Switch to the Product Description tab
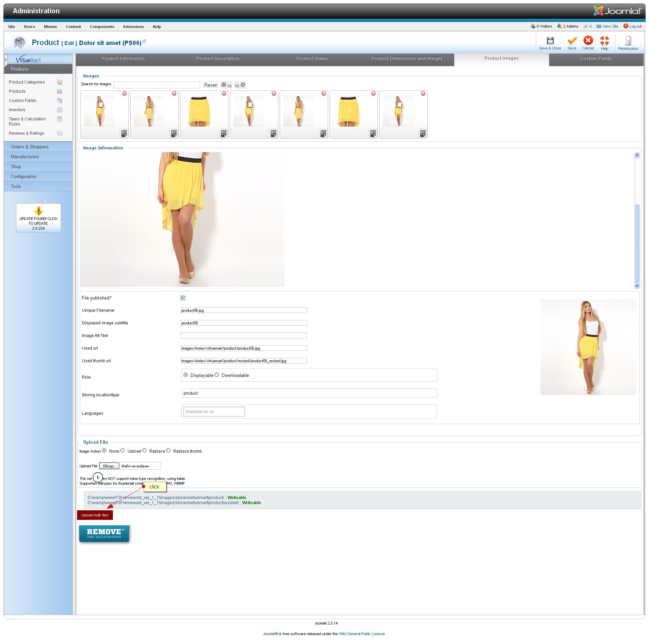The height and width of the screenshot is (644, 649). click(218, 58)
